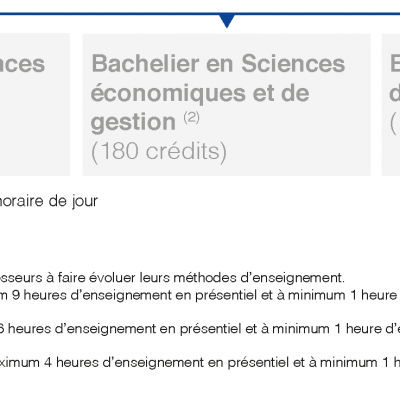Open the Bachelier en Sciences économiques card
This screenshot has height=400, width=400.
(x=227, y=105)
